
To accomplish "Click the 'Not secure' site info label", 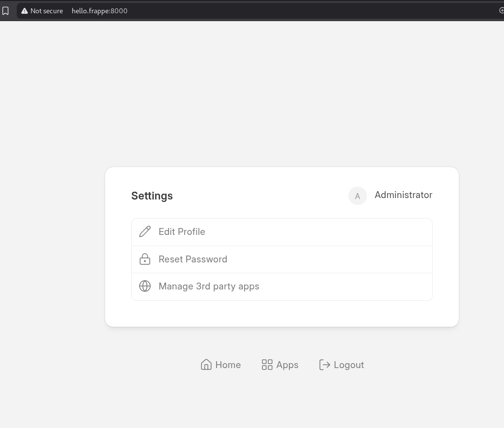I will [x=47, y=11].
